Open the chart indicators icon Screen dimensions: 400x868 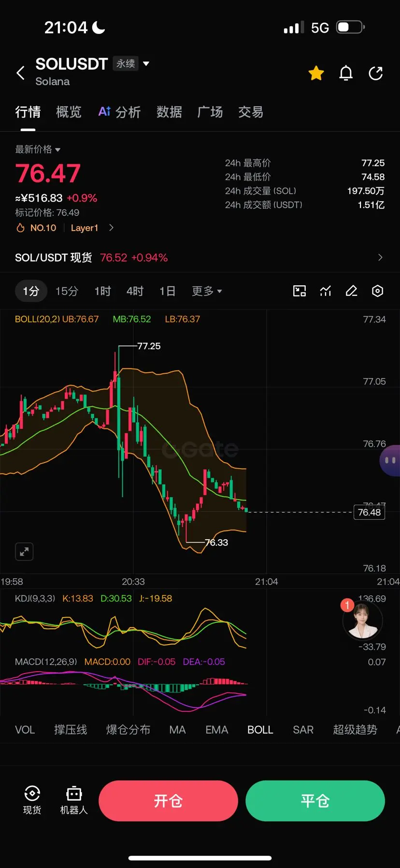[x=326, y=291]
